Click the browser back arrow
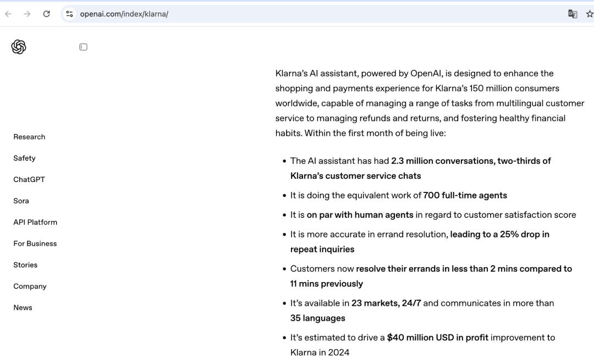The image size is (594, 364). (8, 14)
